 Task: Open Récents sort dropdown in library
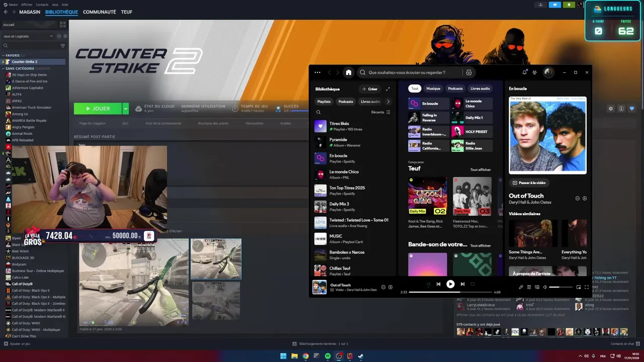(x=380, y=112)
